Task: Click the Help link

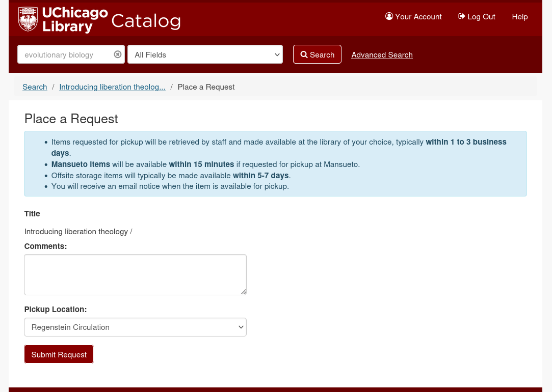Action: [x=520, y=16]
